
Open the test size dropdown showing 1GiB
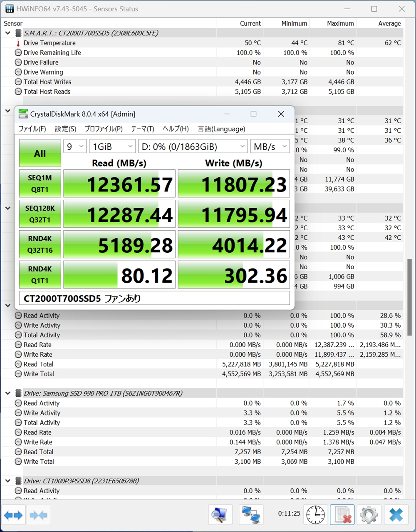point(112,146)
